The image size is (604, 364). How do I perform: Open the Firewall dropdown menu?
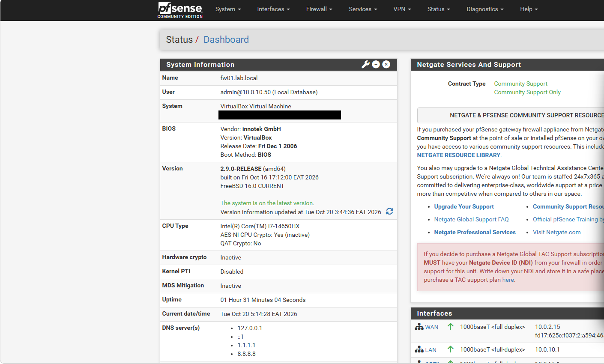(x=319, y=9)
